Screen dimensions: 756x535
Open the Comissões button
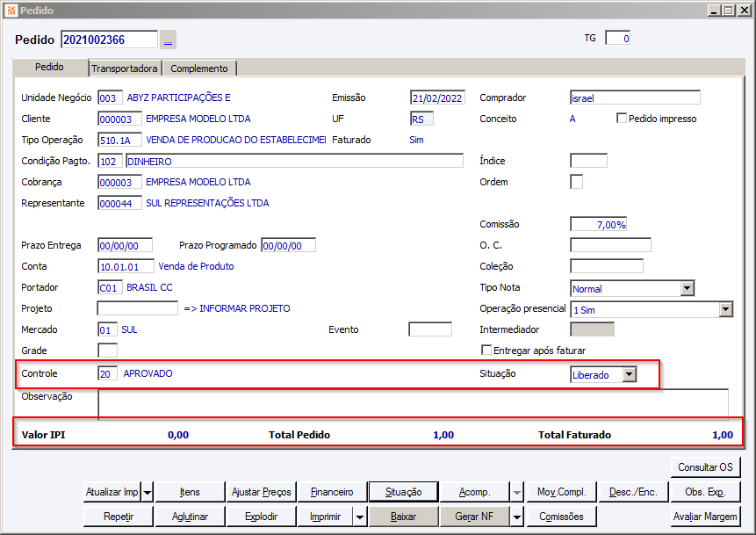(x=562, y=517)
